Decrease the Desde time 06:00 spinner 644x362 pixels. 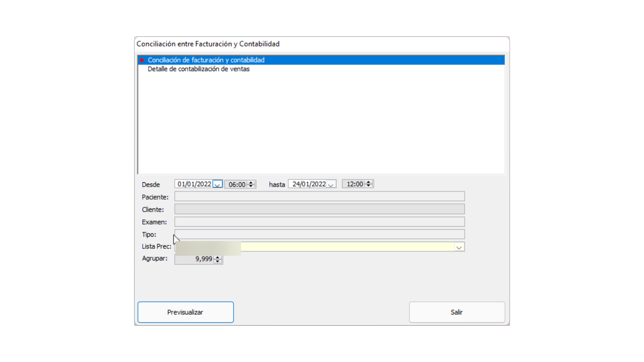pos(251,186)
